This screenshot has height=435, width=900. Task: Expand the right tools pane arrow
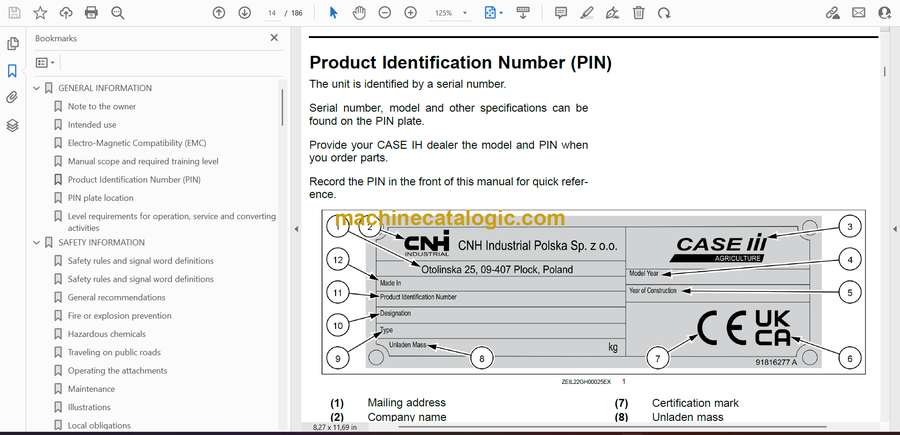pyautogui.click(x=894, y=229)
